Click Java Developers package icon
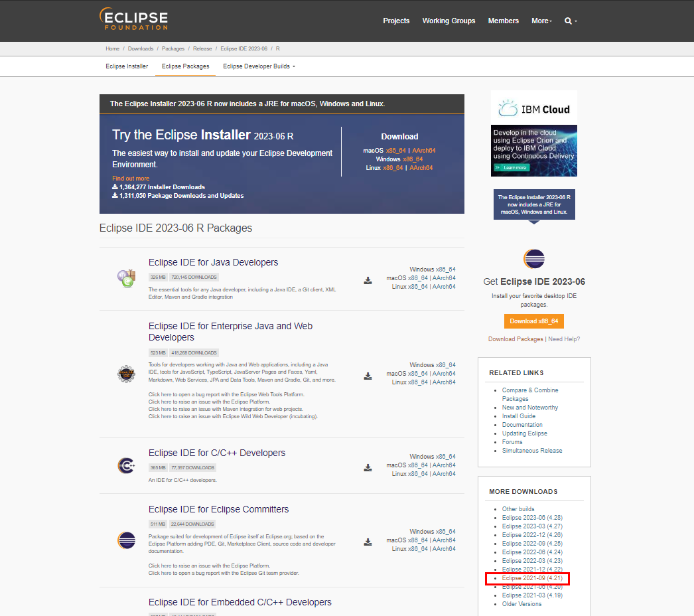The image size is (694, 616). [126, 279]
